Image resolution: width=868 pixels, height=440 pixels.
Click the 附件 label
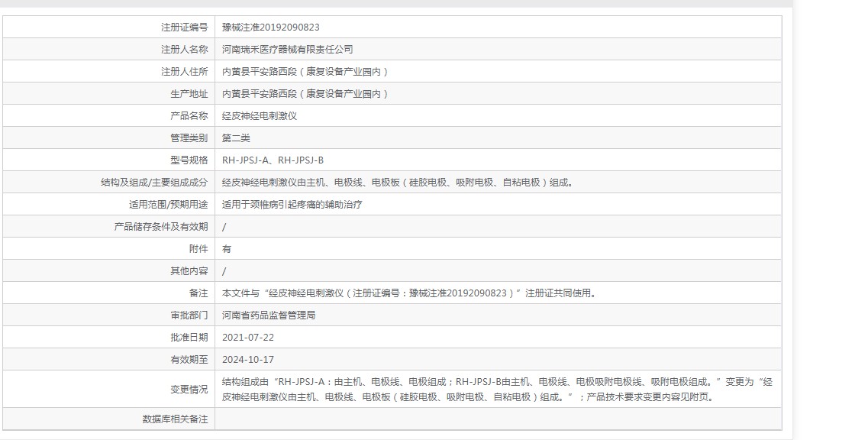coord(198,249)
